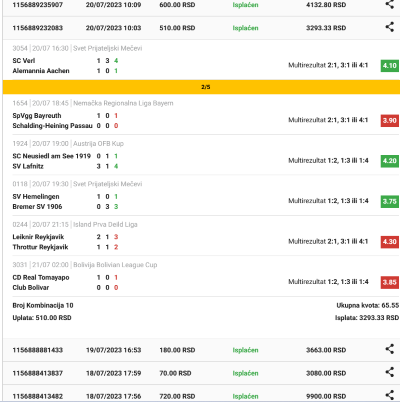Click the red 3.90 odds badge

point(390,121)
